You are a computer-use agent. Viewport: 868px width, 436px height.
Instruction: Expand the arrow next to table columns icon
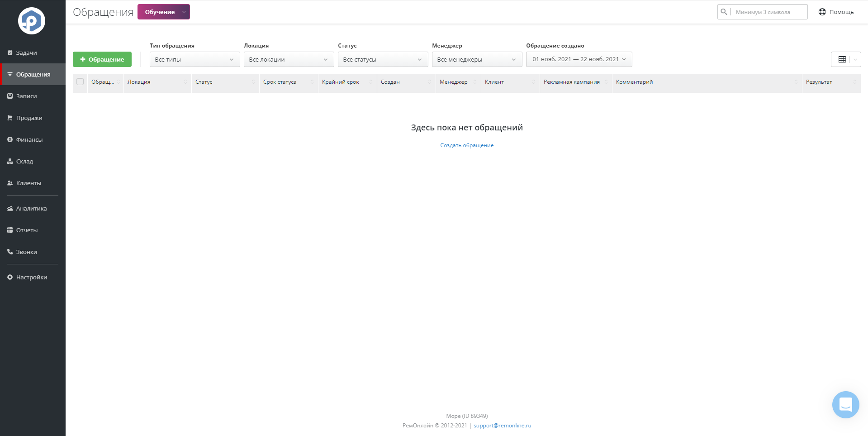(855, 59)
